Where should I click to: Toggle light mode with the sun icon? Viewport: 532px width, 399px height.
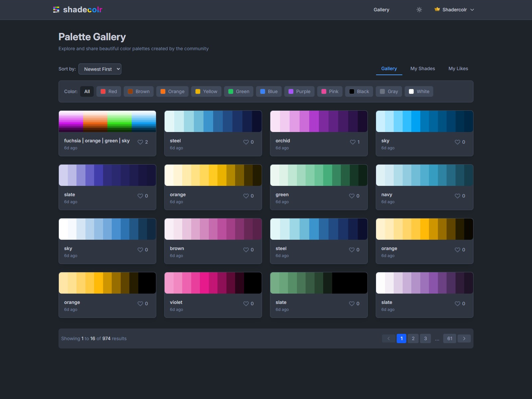point(419,10)
